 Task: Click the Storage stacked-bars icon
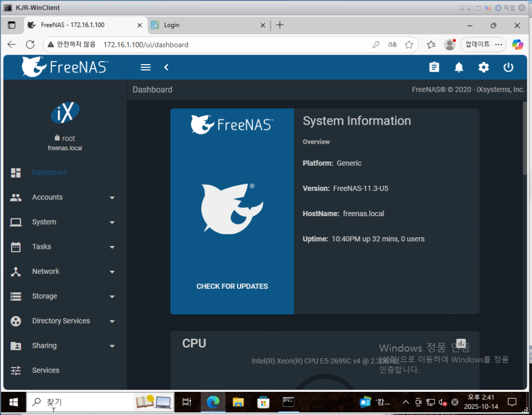(16, 296)
